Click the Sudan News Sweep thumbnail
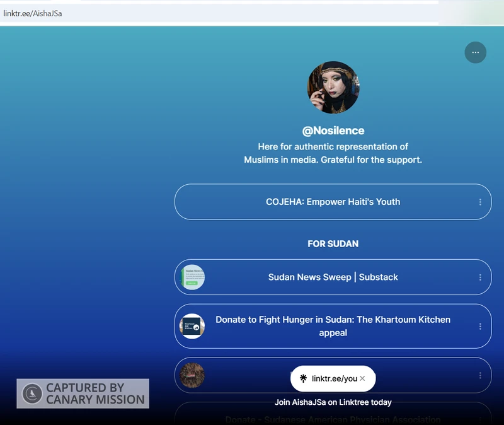This screenshot has width=504, height=425. click(x=192, y=277)
